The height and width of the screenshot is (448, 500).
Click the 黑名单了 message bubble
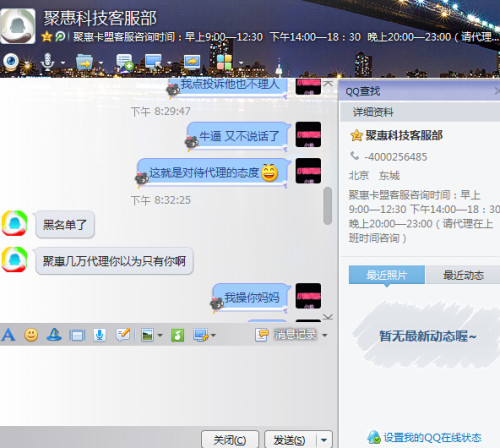coord(65,225)
